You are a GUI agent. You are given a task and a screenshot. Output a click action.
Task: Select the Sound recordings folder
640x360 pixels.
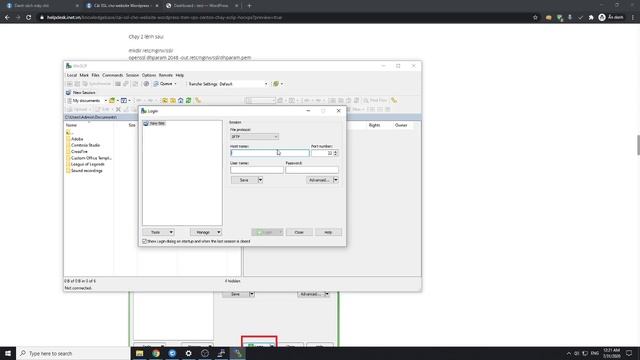click(87, 171)
